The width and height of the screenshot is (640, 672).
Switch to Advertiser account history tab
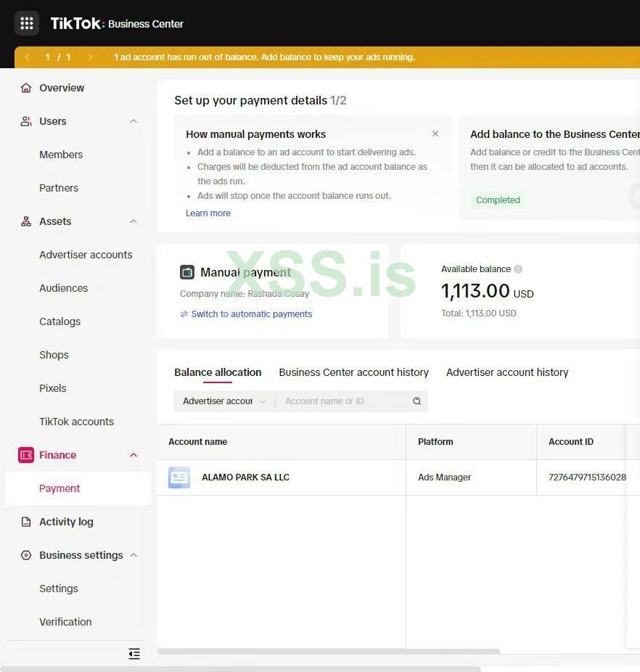507,372
